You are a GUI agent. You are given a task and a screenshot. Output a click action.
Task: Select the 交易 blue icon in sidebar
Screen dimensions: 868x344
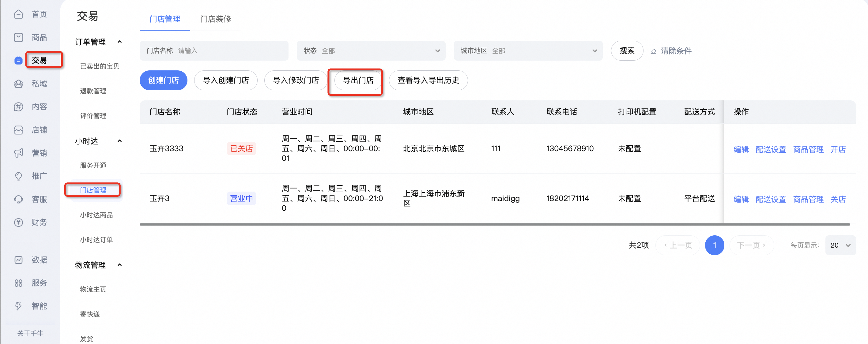[x=19, y=61]
